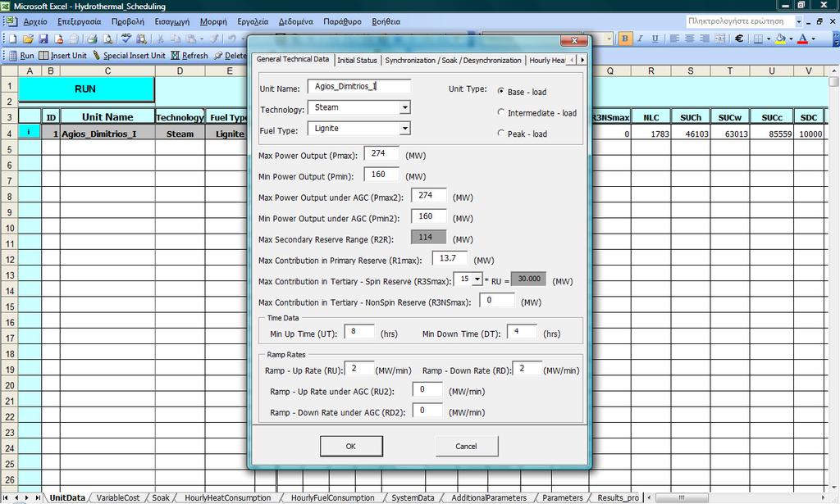Toggle Underline formatting
The width and height of the screenshot is (840, 504).
(655, 39)
